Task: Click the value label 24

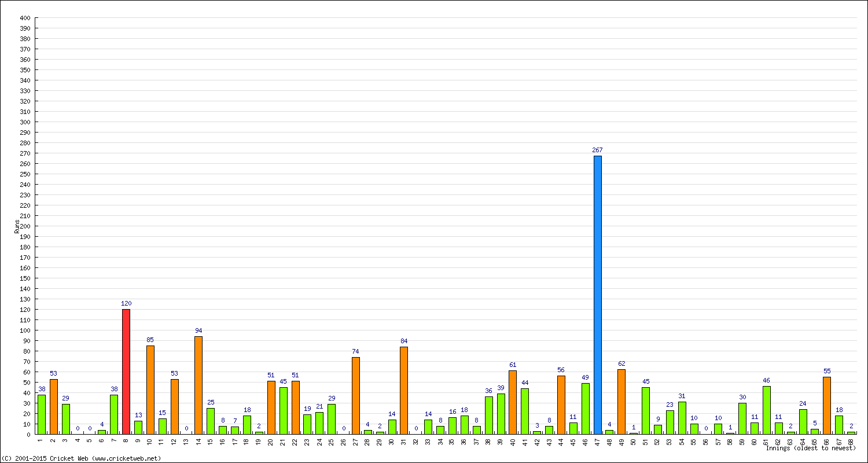Action: tap(803, 403)
